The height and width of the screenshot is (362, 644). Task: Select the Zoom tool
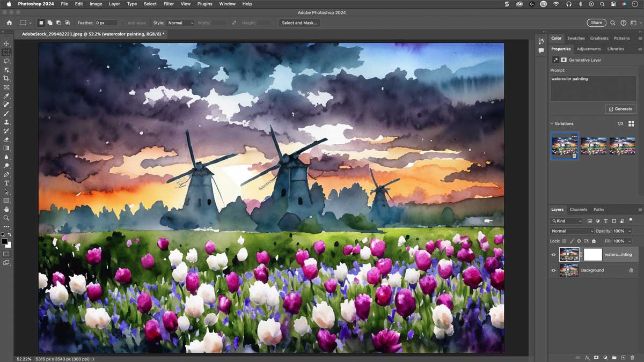click(6, 218)
